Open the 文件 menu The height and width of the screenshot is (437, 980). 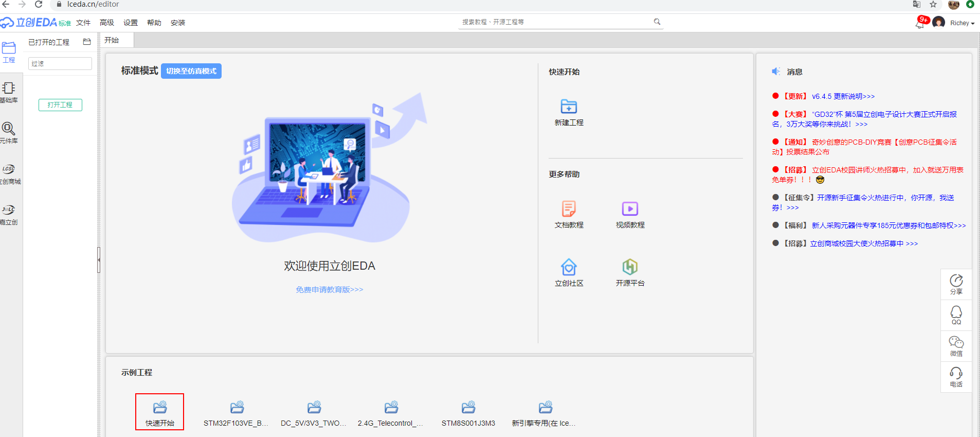[83, 23]
